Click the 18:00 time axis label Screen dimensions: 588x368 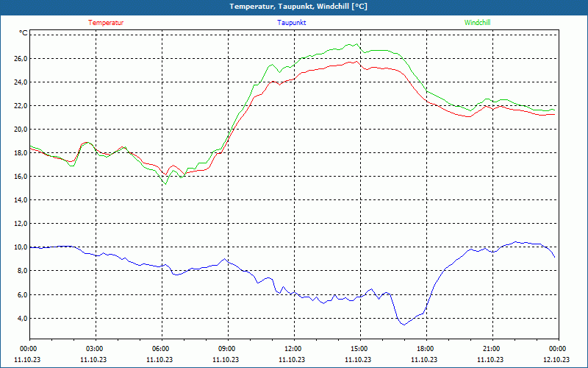(x=427, y=349)
